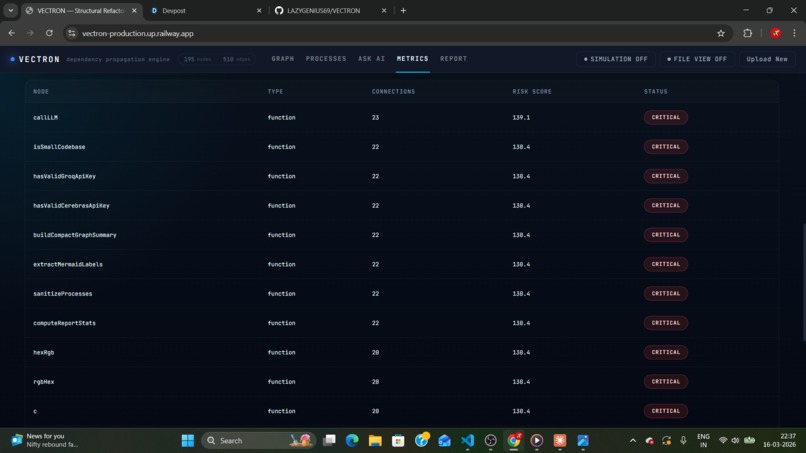Open File Explorer from the taskbar
Screen dimensions: 806x453
[375, 441]
